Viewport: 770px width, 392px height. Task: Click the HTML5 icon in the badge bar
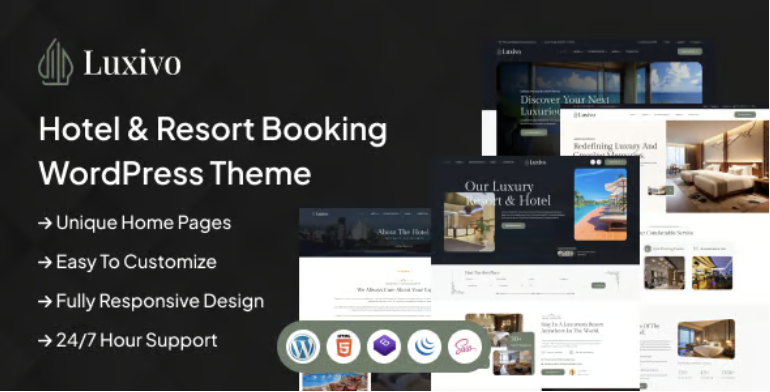tap(343, 347)
